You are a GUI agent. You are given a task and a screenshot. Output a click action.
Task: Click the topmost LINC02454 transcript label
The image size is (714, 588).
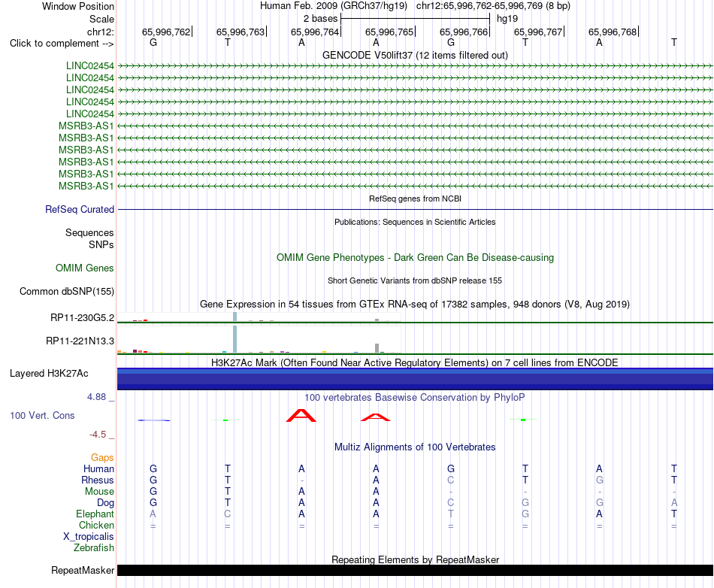(x=89, y=65)
